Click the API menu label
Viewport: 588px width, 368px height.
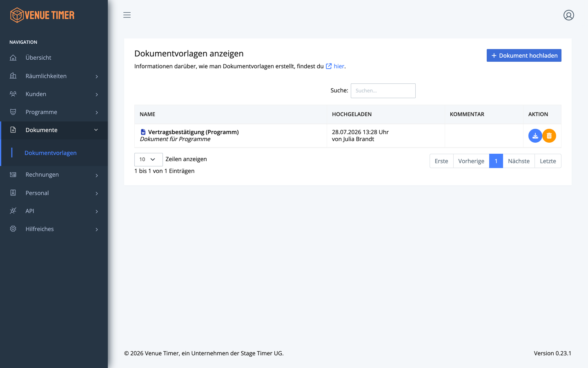tap(30, 211)
